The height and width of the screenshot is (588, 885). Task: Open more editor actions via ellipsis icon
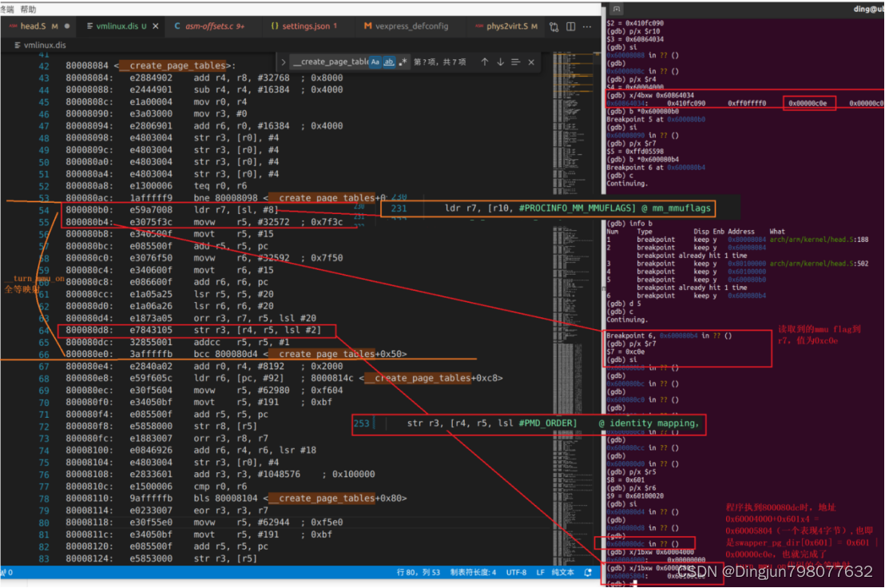(x=587, y=26)
